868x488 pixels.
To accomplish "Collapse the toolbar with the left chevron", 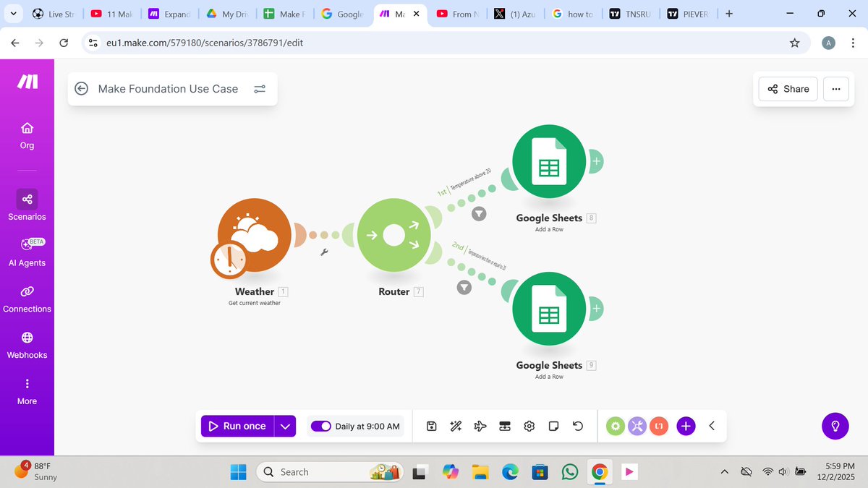I will tap(712, 426).
